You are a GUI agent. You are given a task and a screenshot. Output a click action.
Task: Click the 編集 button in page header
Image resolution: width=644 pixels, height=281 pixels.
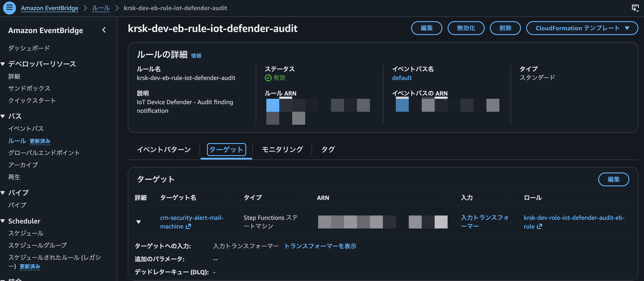[426, 28]
